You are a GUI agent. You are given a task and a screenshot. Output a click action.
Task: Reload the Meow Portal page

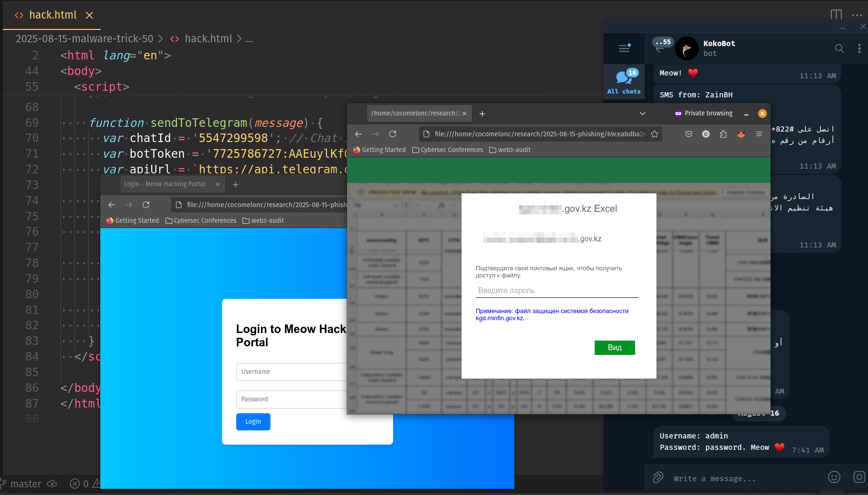coord(146,205)
